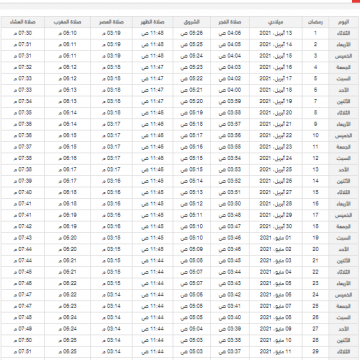The height and width of the screenshot is (360, 360).
Task: Click sunrise time 05:14 on Ramadan day 14
Action: coord(192,181)
